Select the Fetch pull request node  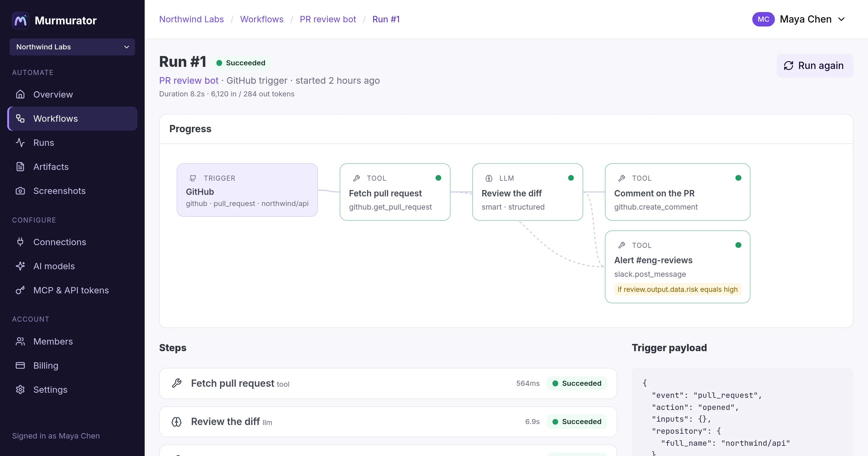(395, 192)
